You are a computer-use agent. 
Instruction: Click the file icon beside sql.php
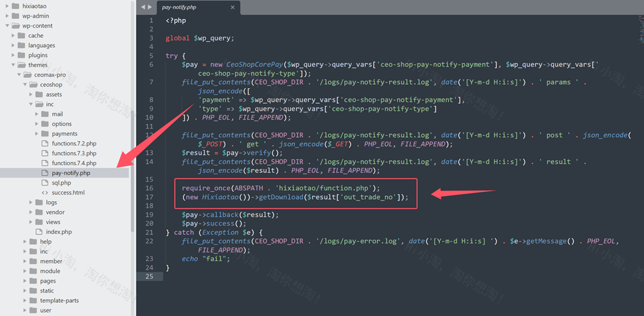pyautogui.click(x=45, y=183)
